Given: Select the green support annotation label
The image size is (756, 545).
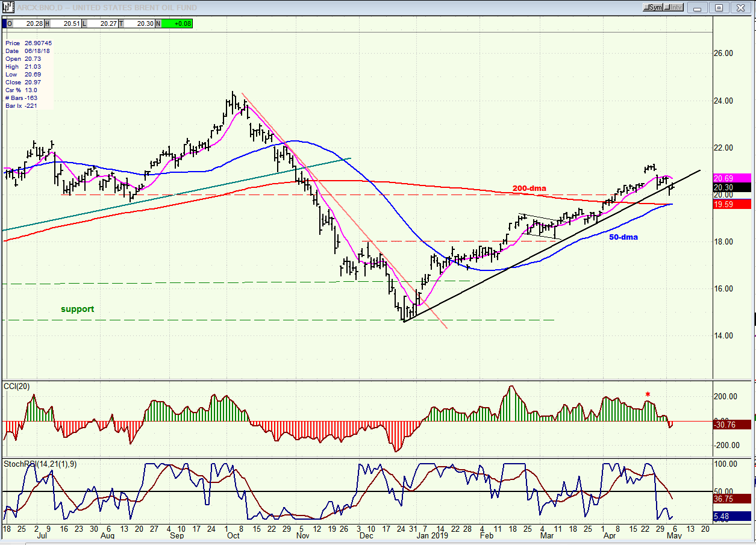Looking at the screenshot, I should coord(78,309).
